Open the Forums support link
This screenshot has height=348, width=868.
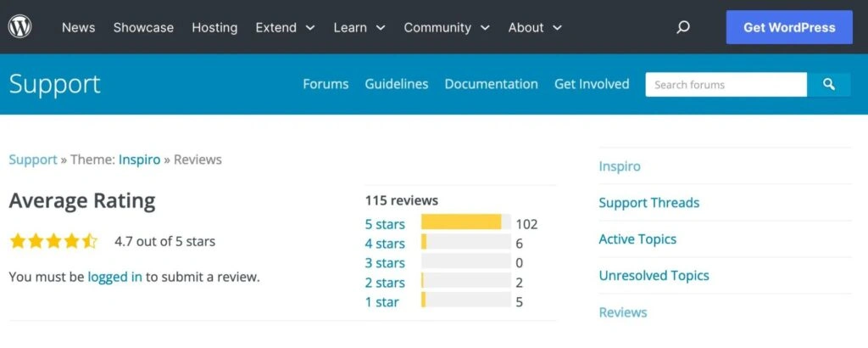(x=325, y=84)
